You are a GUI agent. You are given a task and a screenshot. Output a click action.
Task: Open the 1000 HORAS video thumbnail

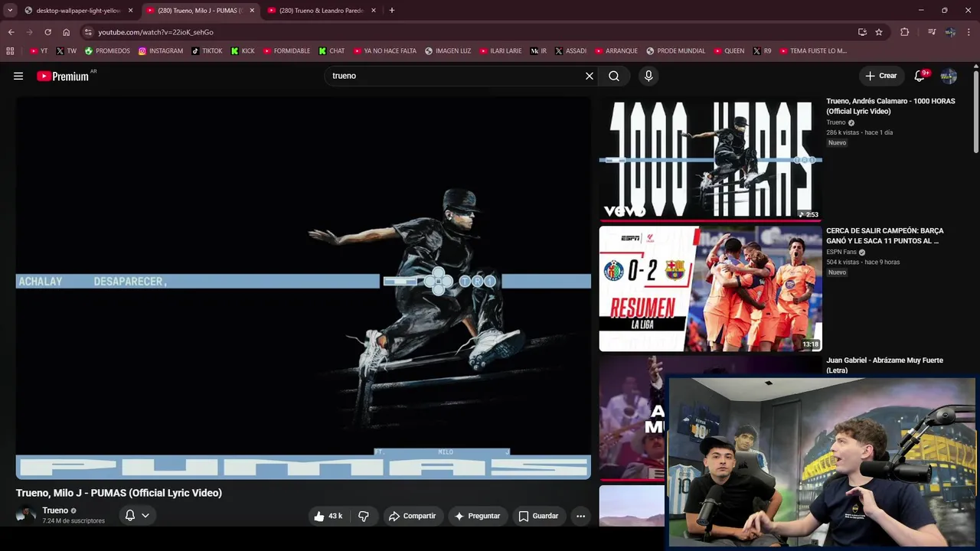(x=710, y=158)
